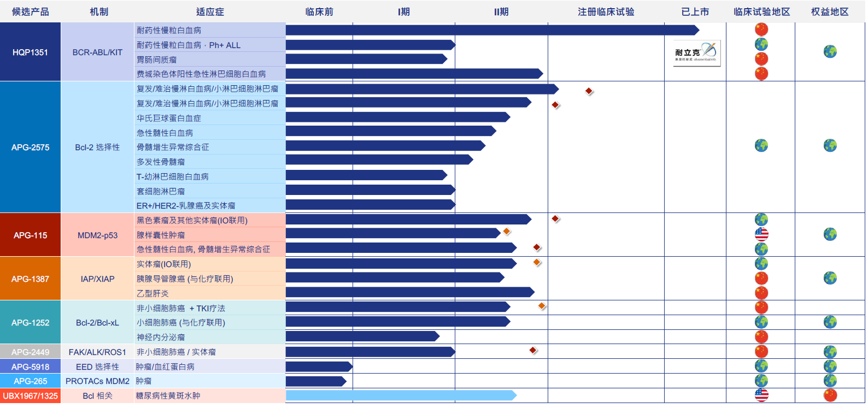Click the China flag in 乙型肝炎 row

tap(761, 293)
